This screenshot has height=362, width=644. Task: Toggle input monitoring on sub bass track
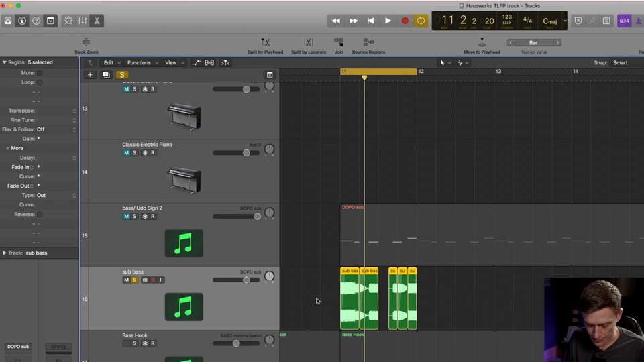[160, 280]
